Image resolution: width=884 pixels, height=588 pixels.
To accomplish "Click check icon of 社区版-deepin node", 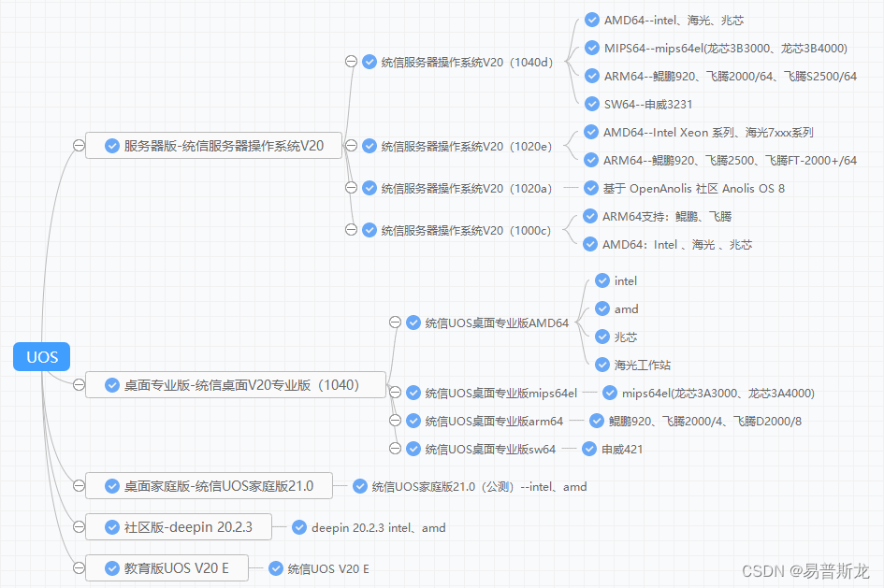I will [112, 527].
